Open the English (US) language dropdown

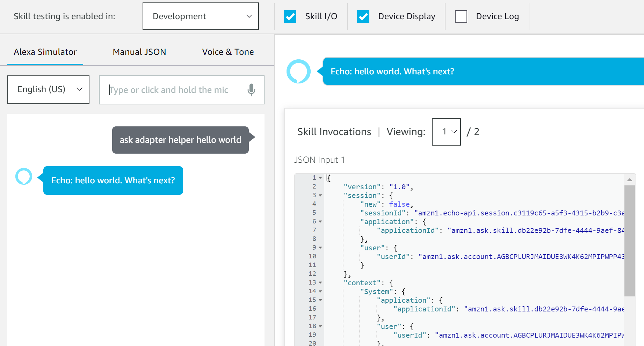pos(48,90)
